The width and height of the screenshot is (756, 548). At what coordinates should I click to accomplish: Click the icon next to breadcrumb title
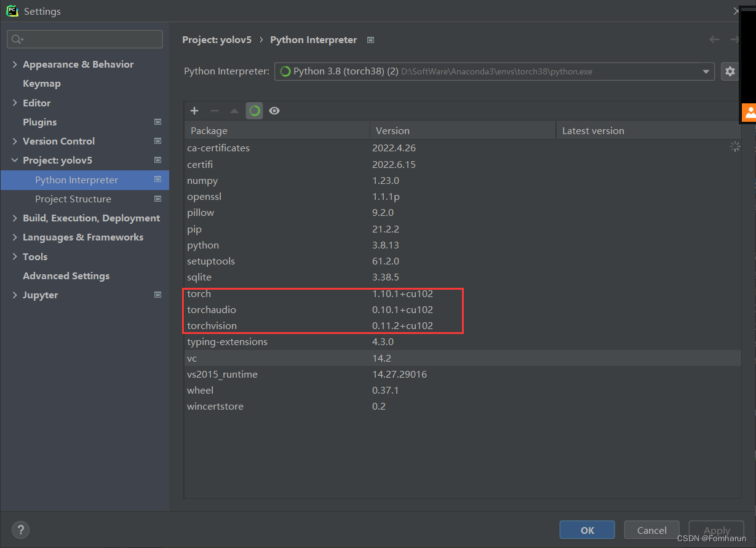(x=370, y=40)
